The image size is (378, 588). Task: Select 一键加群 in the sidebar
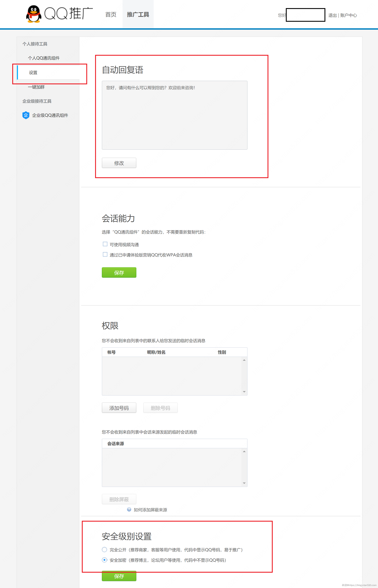tap(36, 87)
